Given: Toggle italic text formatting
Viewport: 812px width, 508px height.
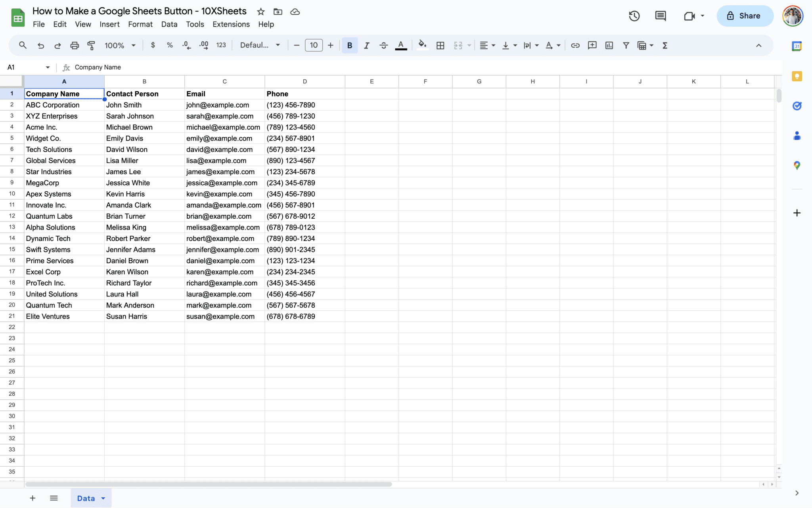Looking at the screenshot, I should [366, 46].
